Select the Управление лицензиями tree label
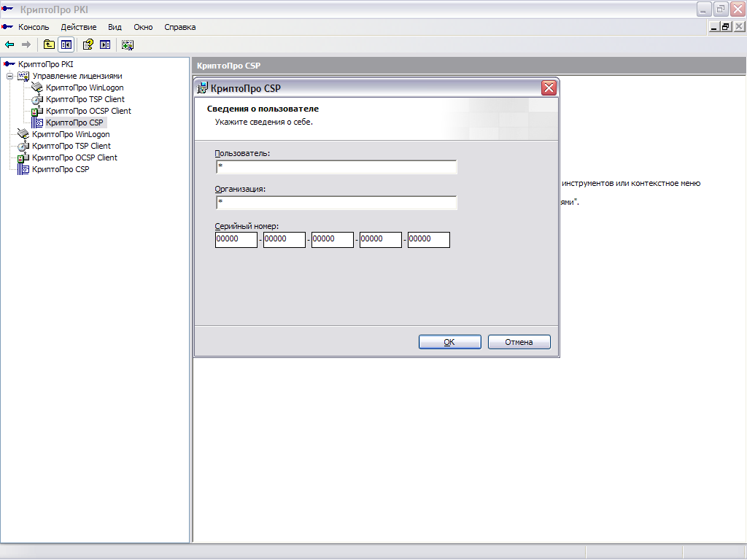The width and height of the screenshot is (747, 560). point(77,76)
